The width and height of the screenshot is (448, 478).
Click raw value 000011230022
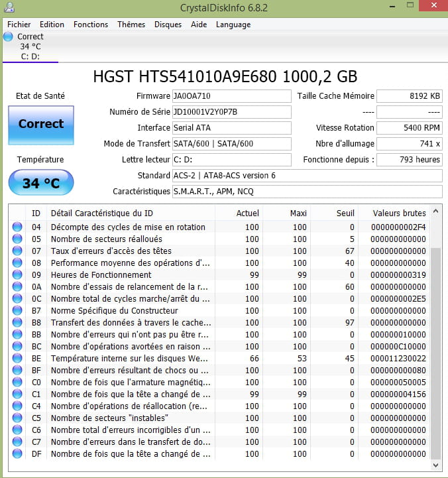tap(398, 359)
